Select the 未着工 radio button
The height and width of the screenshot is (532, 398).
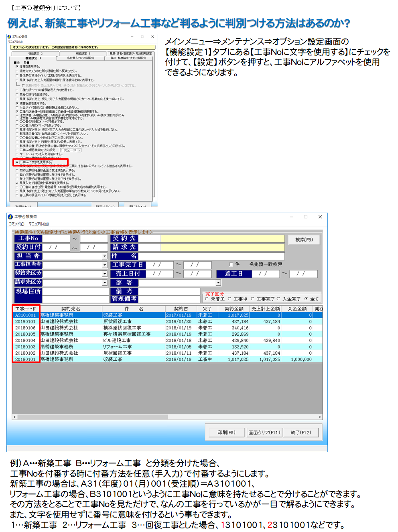[207, 299]
